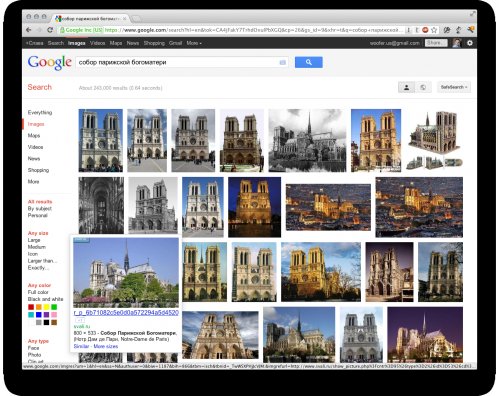Open Shopping in the black Google bar
499x396 pixels.
coord(154,43)
